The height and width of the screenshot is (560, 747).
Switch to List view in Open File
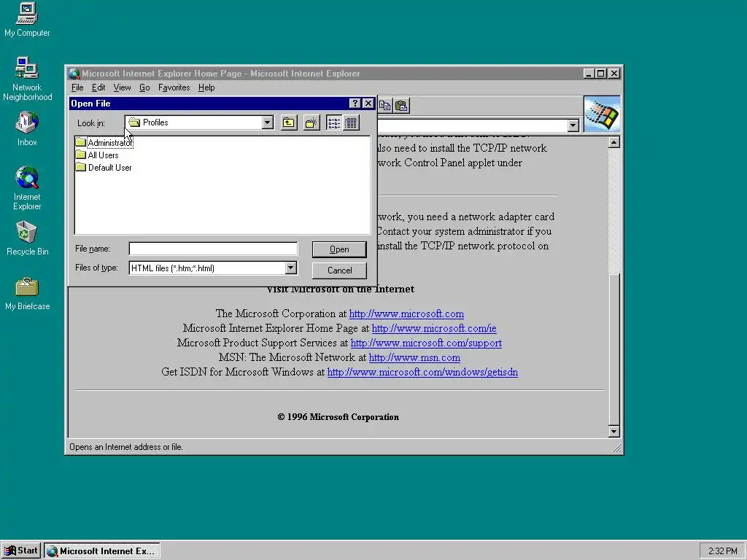point(334,122)
